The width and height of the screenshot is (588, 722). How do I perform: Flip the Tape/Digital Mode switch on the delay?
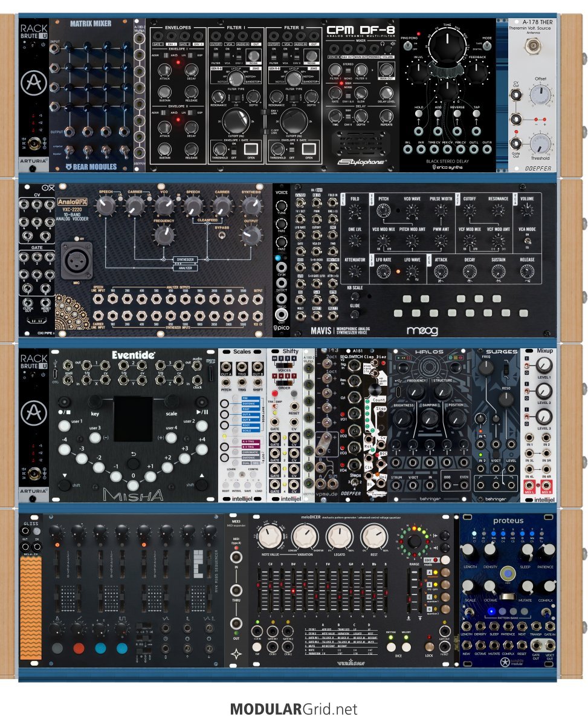(487, 45)
